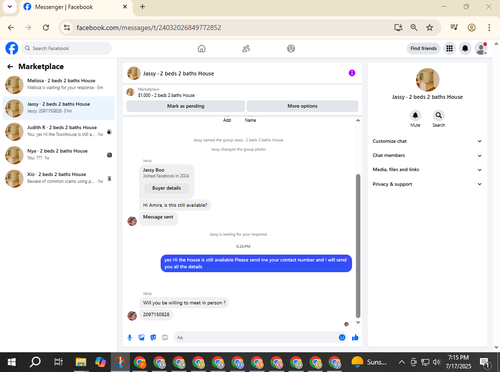Mute the Jassy conversation
The height and width of the screenshot is (372, 500).
tap(415, 115)
